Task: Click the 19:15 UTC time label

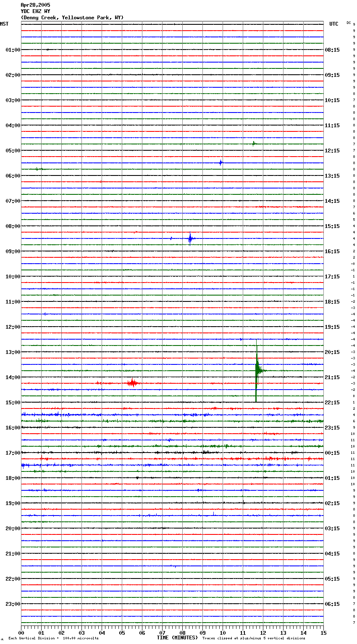Action: click(332, 327)
